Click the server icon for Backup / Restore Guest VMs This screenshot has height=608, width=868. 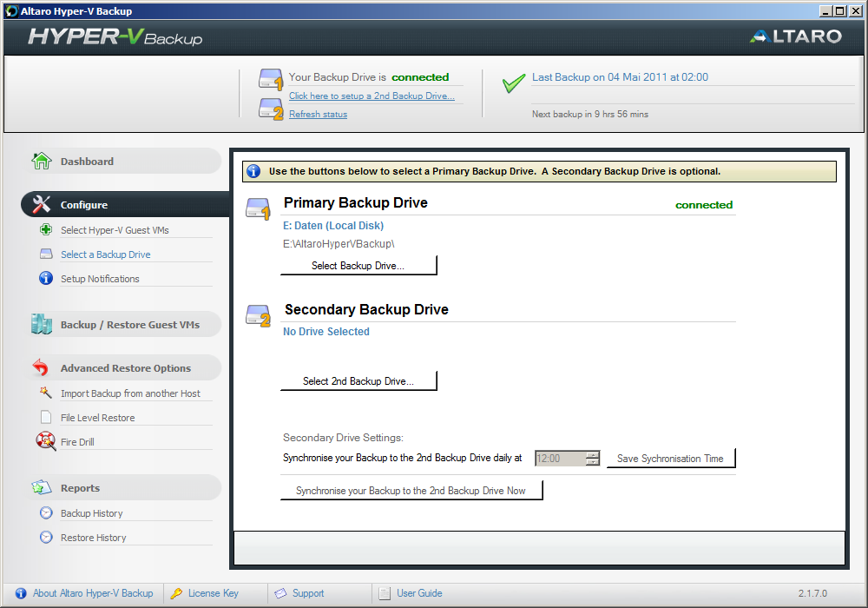(42, 325)
